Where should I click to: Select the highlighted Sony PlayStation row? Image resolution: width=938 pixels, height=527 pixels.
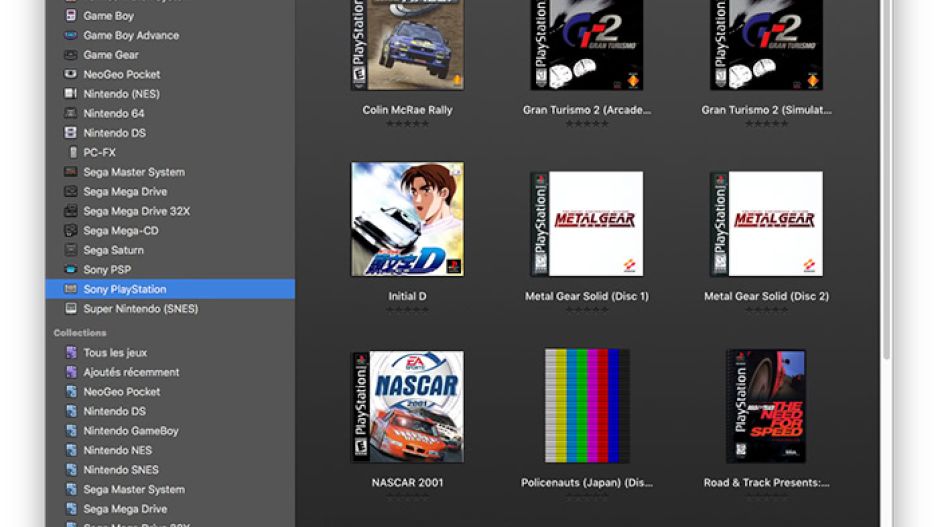(x=170, y=289)
